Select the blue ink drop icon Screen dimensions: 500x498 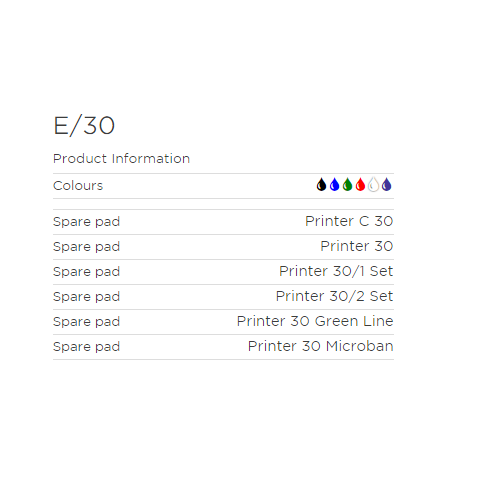coord(334,185)
